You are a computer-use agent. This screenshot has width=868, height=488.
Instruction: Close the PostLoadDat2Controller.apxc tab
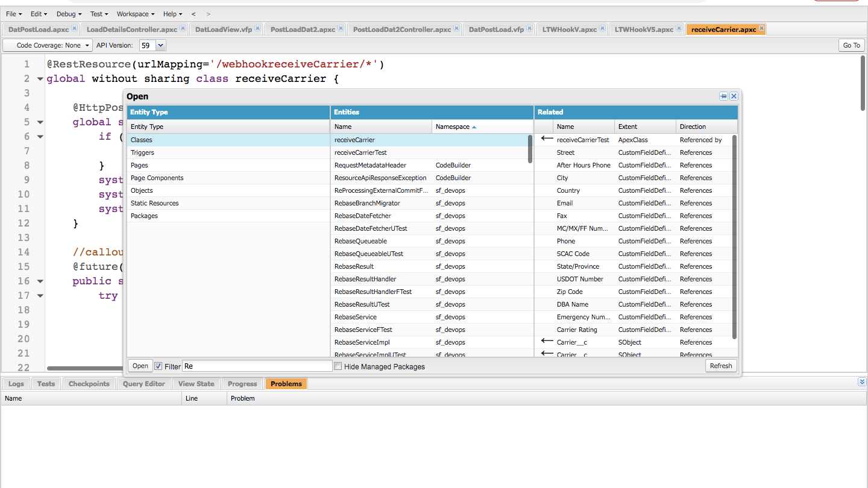456,28
